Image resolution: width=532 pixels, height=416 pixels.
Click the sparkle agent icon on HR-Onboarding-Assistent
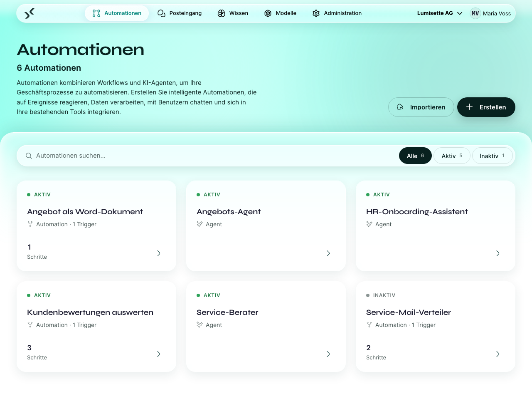click(x=369, y=224)
